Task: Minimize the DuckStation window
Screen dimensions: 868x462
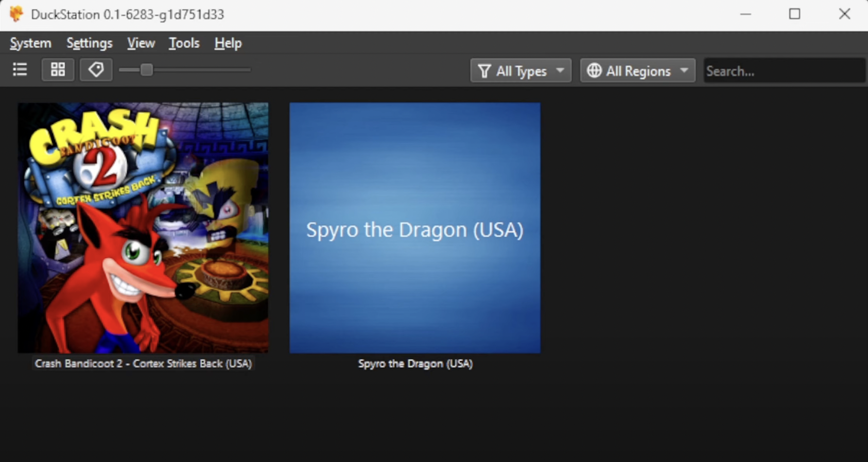Action: (745, 14)
